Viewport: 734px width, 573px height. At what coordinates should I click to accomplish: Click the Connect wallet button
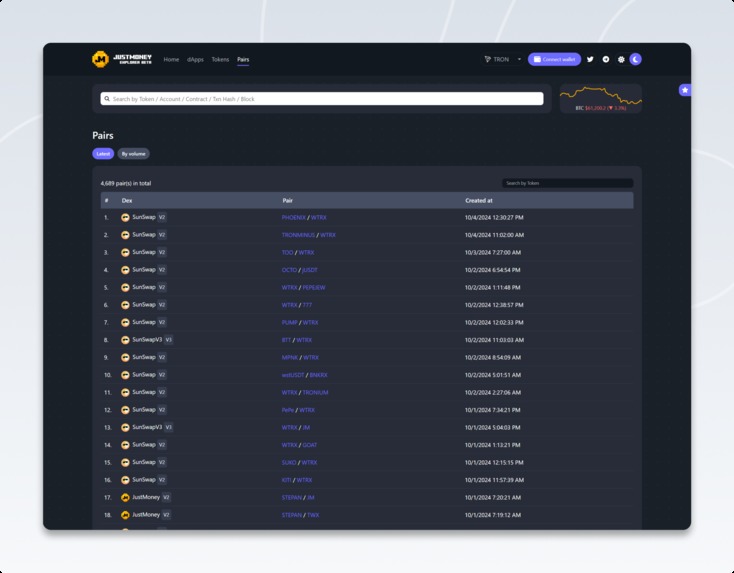click(x=554, y=59)
